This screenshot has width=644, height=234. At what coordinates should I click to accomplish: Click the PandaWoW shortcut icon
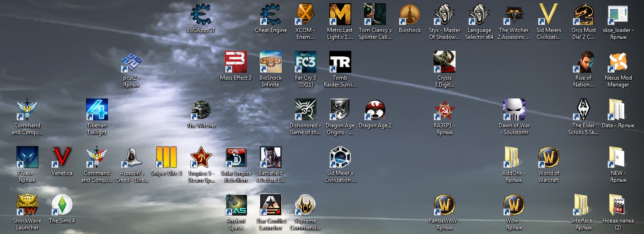(445, 205)
